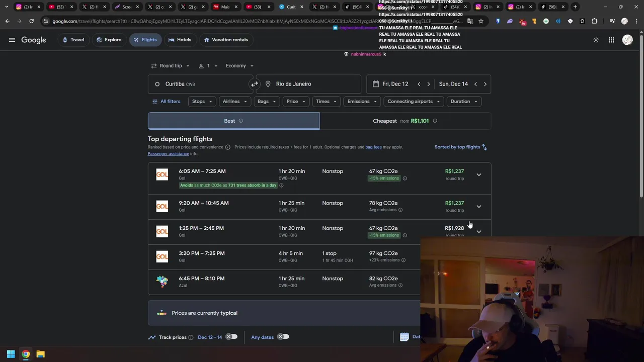Open bag fees link

(373, 147)
